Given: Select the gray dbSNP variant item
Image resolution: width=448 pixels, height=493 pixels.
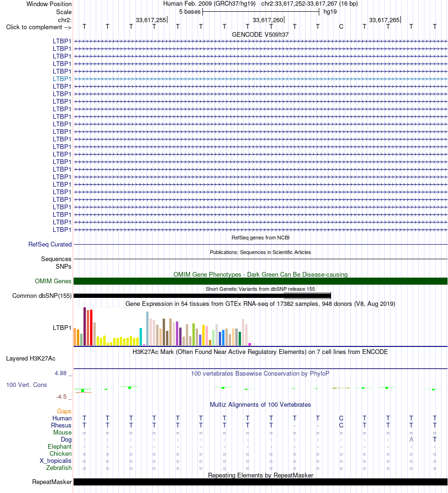Looking at the screenshot, I should pos(307,295).
